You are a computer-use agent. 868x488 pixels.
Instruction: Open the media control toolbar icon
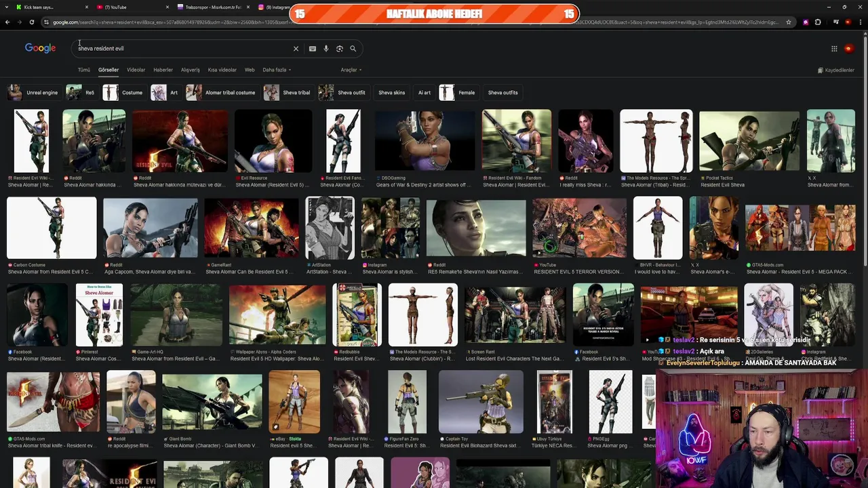tap(836, 22)
